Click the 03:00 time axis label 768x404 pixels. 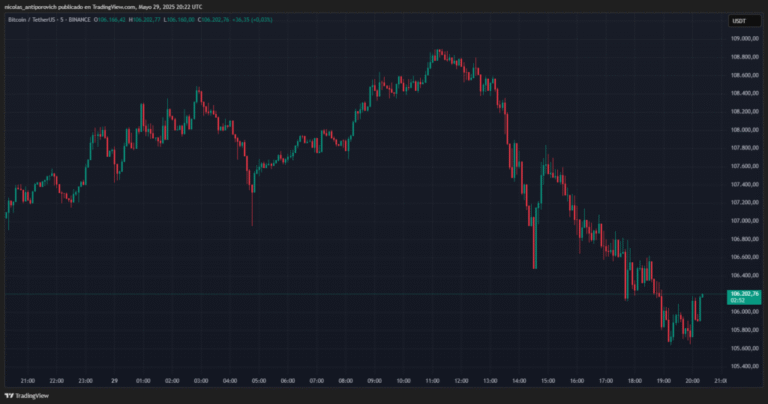[x=201, y=381]
